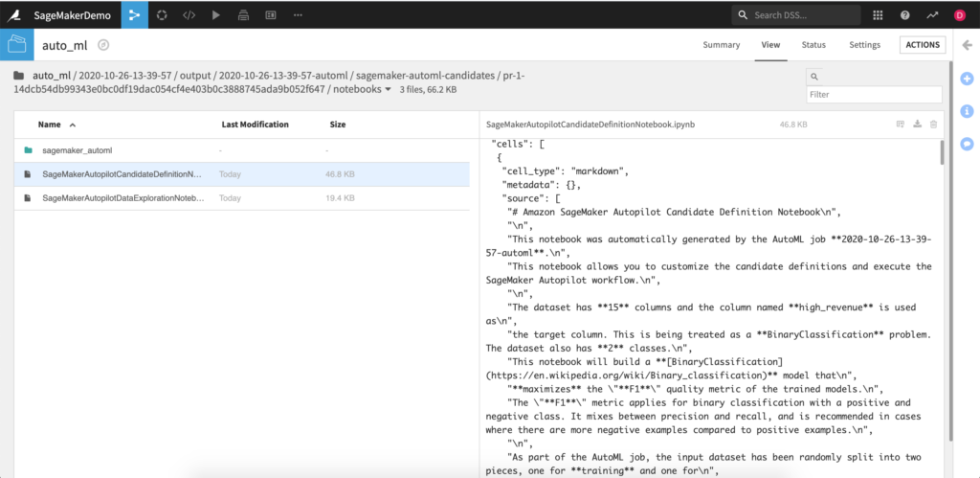The width and height of the screenshot is (980, 478).
Task: Open the sagemaker_automl folder
Action: click(x=77, y=150)
